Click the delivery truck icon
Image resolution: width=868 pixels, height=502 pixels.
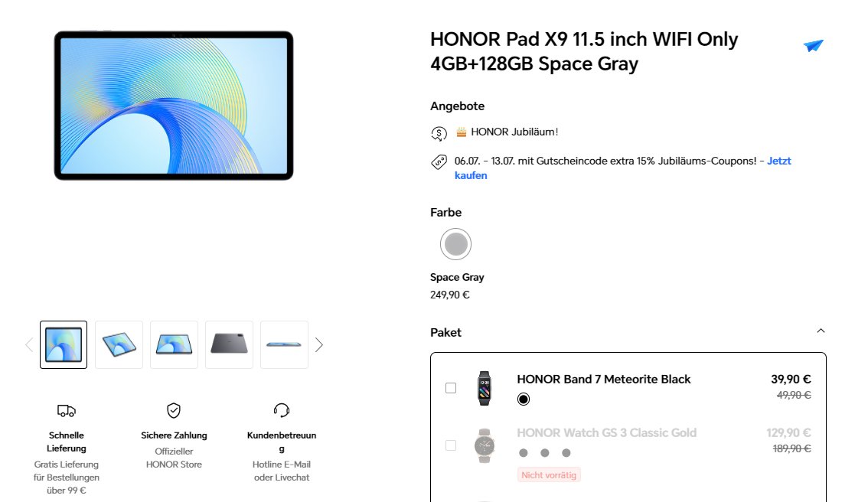(67, 411)
